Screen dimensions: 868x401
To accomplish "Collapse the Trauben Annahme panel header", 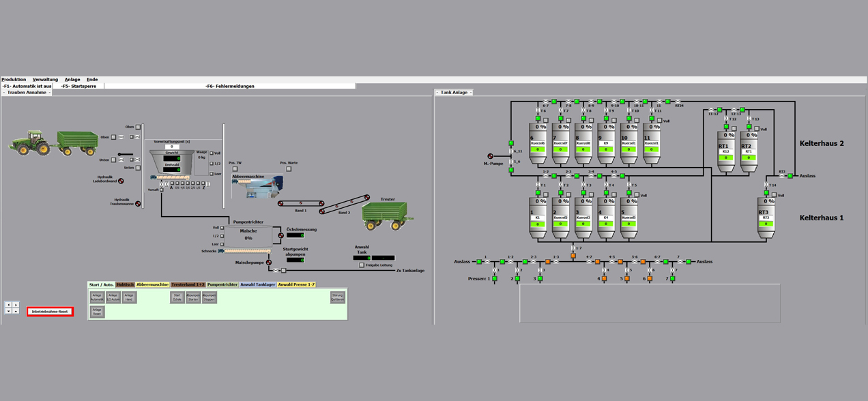I will pyautogui.click(x=27, y=92).
